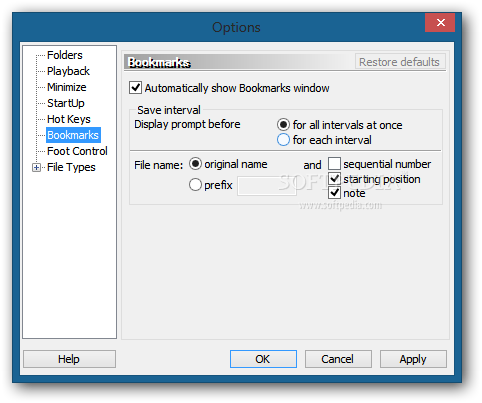Viewport: 482px width, 403px height.
Task: Go to the Minimize settings
Action: pyautogui.click(x=67, y=87)
